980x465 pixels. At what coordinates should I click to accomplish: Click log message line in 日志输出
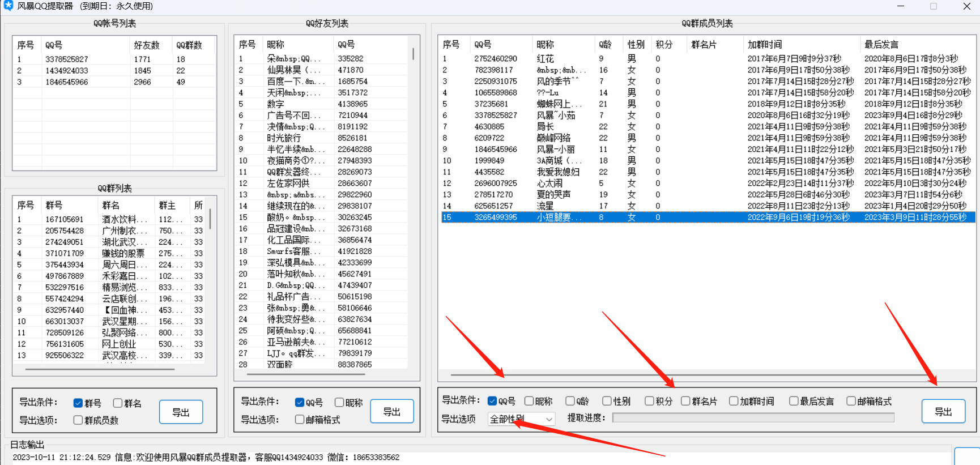[x=206, y=457]
